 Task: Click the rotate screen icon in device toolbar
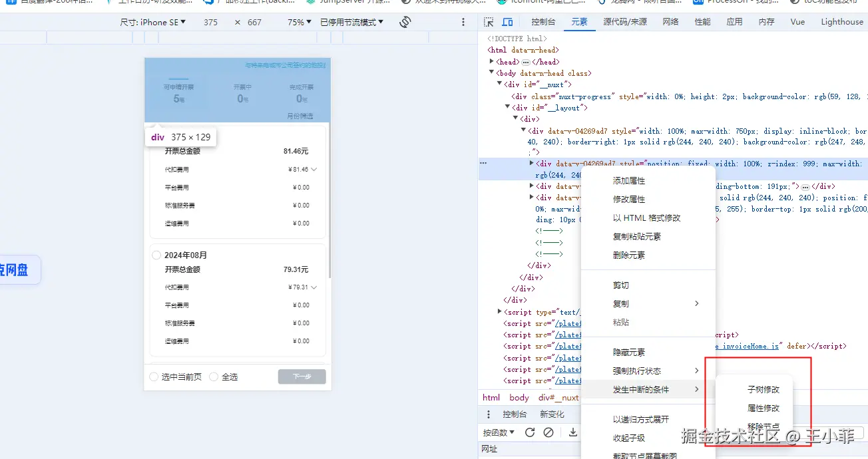tap(405, 22)
